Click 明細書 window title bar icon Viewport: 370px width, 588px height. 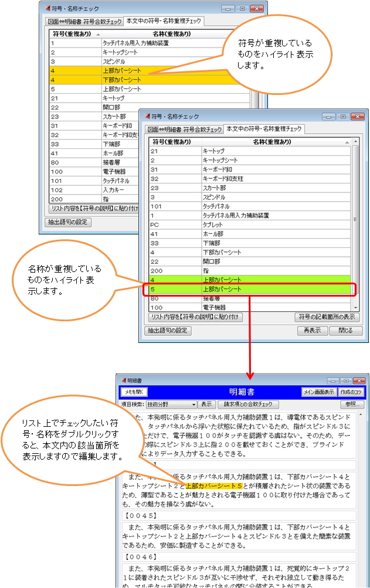pyautogui.click(x=124, y=380)
